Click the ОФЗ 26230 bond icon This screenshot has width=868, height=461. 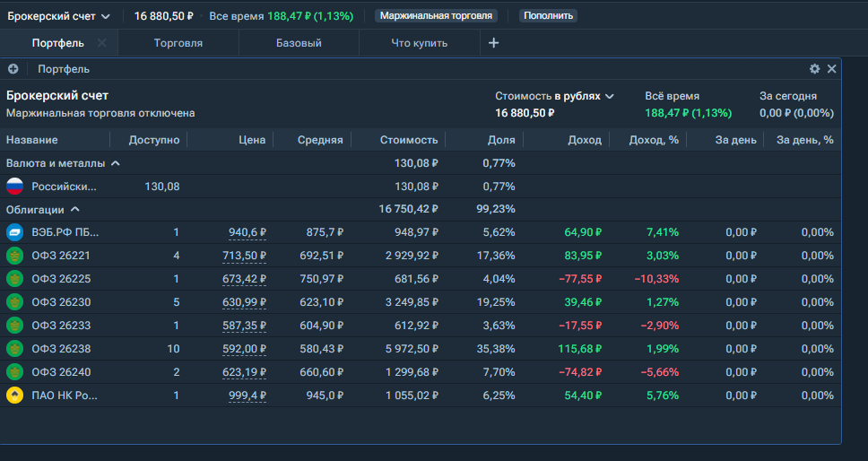(15, 302)
